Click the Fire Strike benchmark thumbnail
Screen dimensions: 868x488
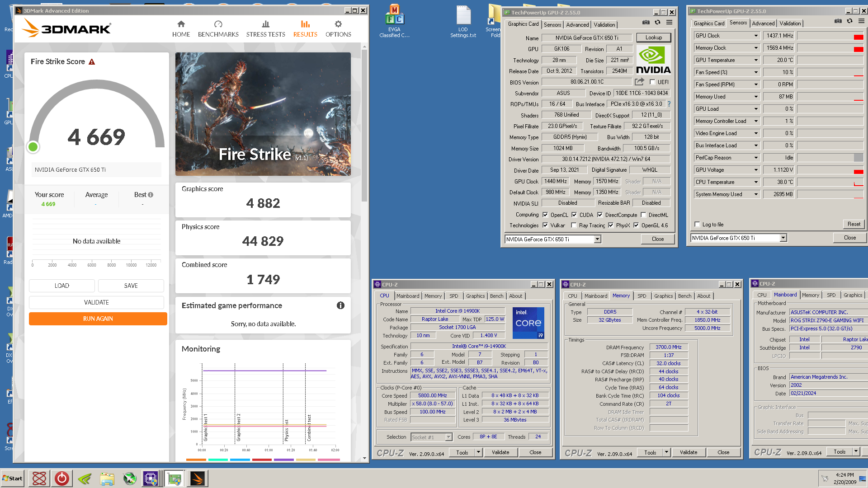click(x=263, y=114)
